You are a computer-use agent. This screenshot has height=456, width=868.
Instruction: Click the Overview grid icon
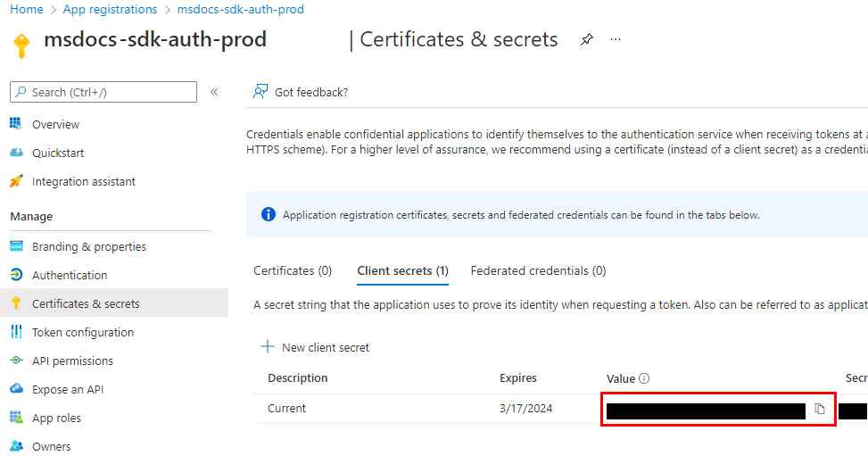tap(16, 123)
